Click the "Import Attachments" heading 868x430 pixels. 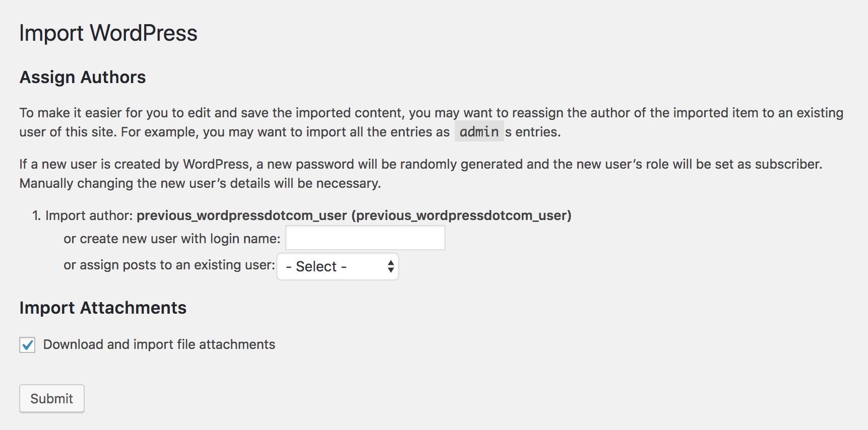(x=103, y=308)
